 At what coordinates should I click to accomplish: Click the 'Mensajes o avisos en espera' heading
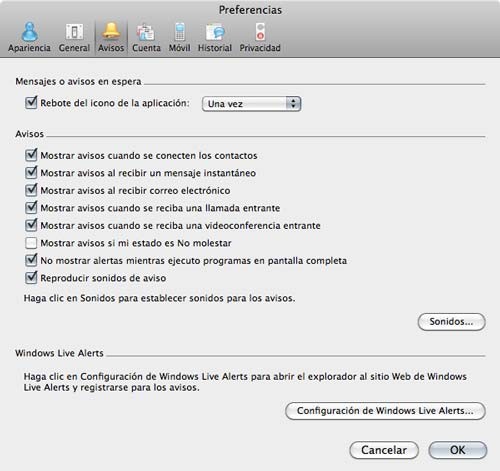point(78,81)
